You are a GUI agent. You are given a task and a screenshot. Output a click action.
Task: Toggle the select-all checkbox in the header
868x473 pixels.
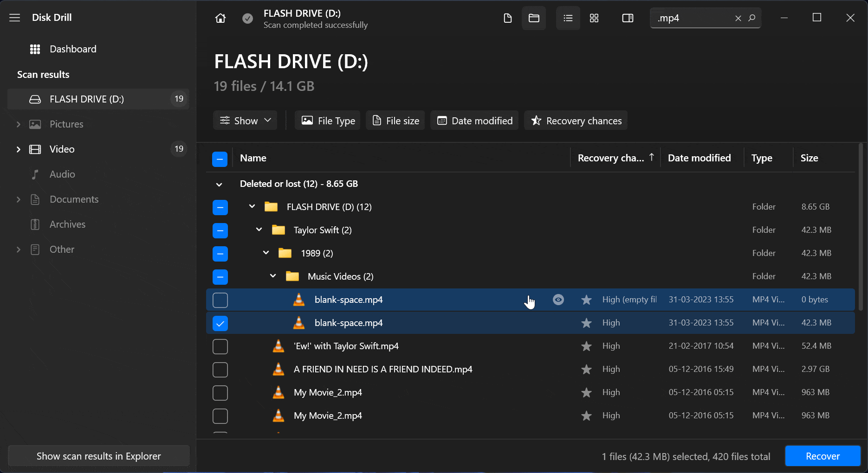tap(220, 159)
